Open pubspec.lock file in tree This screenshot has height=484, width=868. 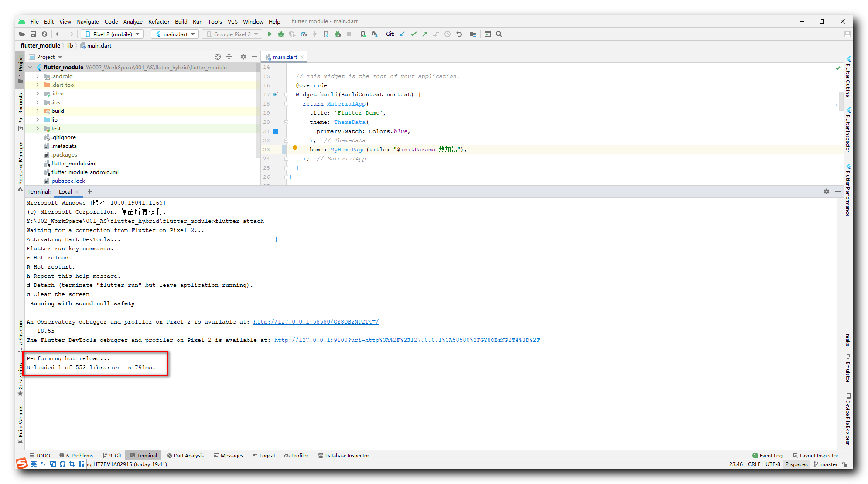[x=68, y=181]
